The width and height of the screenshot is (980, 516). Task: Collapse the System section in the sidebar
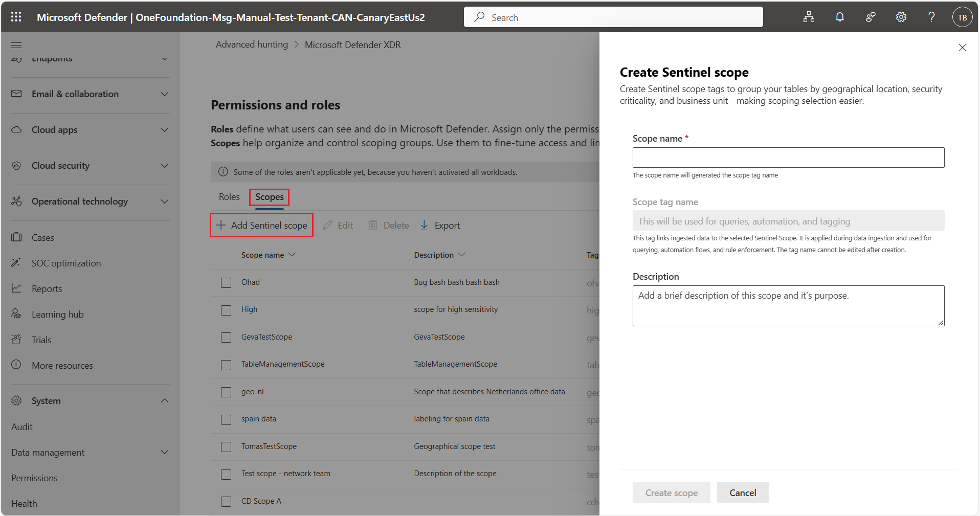[x=164, y=400]
